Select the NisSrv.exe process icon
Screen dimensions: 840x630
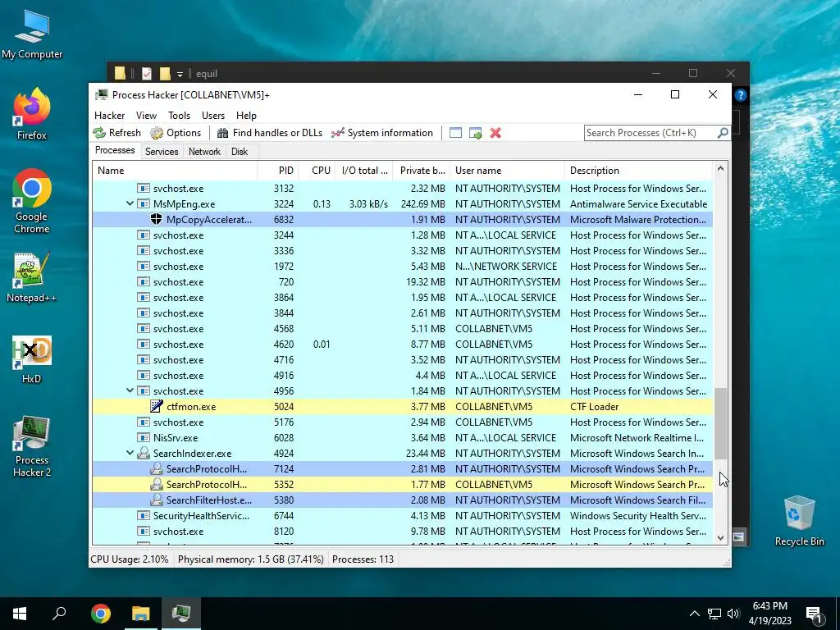click(x=143, y=438)
